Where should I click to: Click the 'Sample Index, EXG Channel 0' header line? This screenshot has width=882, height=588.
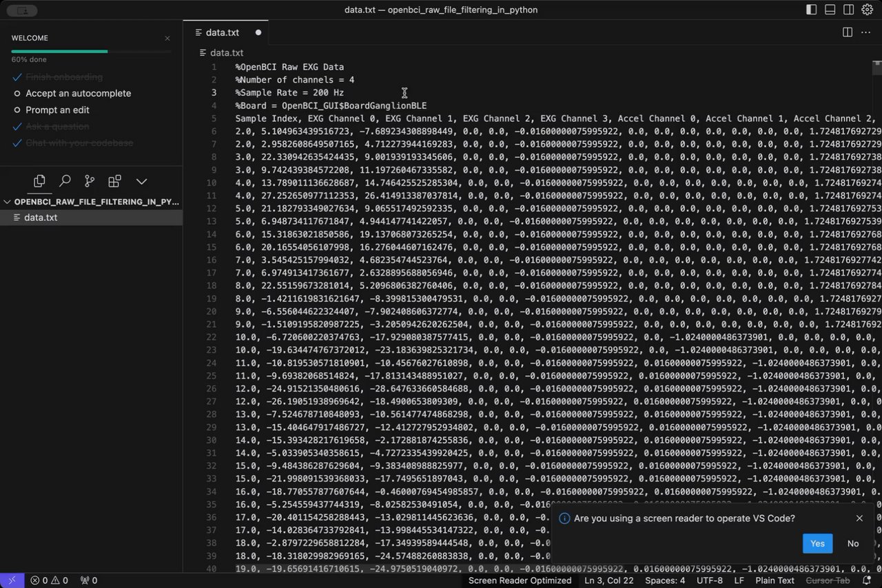point(558,118)
